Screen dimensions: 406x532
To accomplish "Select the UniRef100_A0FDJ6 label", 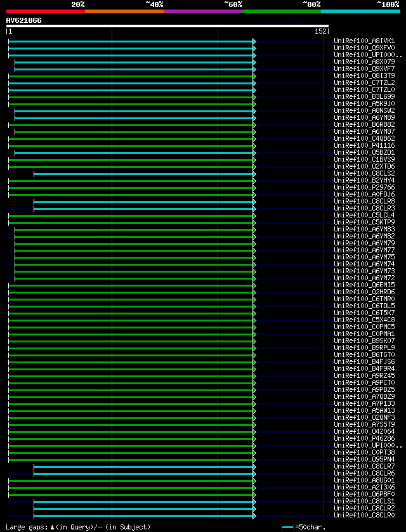I will pyautogui.click(x=365, y=195).
